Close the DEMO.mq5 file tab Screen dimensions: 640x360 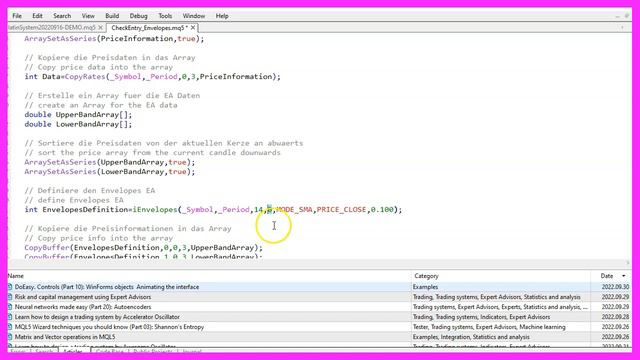100,28
